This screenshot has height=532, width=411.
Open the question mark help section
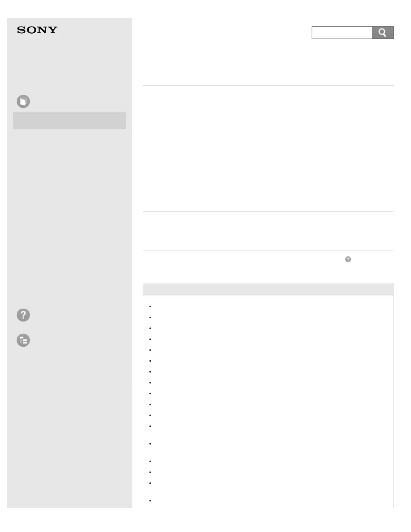23,315
